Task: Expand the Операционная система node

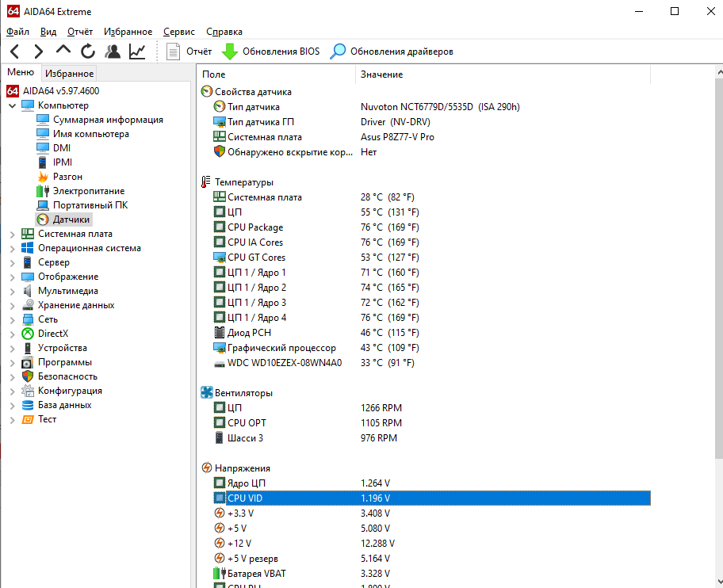Action: [x=13, y=248]
